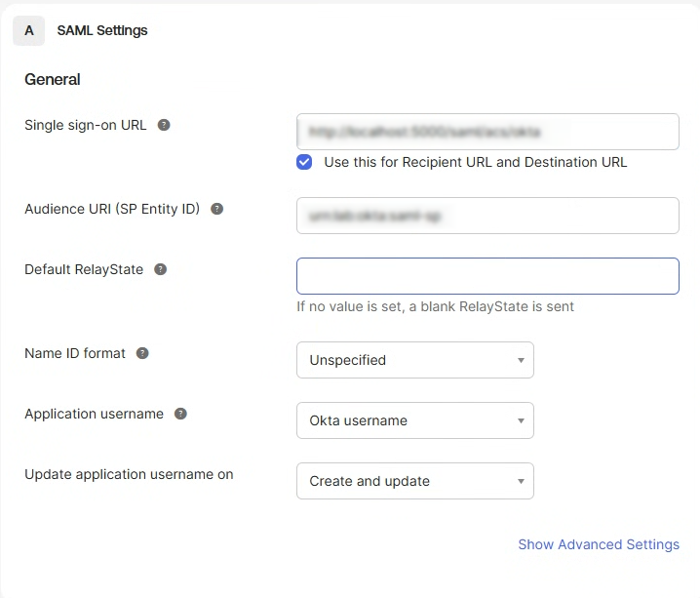Open Update application username on dropdown

(415, 481)
